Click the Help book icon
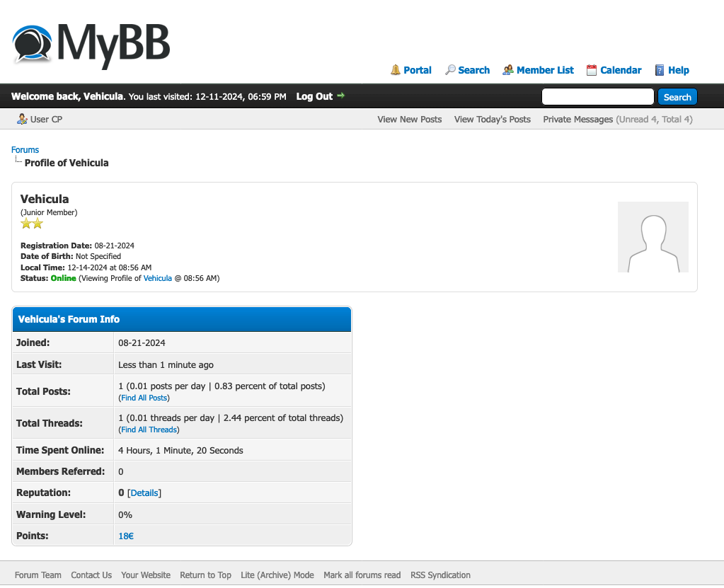 pos(660,70)
